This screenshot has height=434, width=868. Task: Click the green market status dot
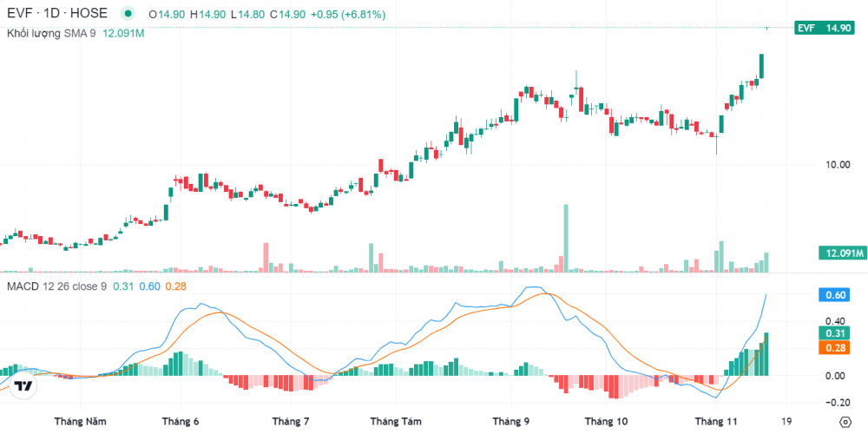[128, 15]
